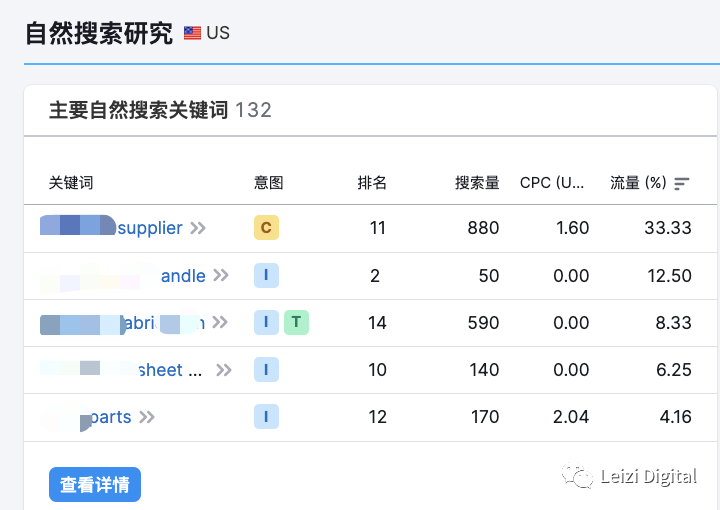Click the I badge beside the T badge
The height and width of the screenshot is (510, 720).
click(x=266, y=322)
